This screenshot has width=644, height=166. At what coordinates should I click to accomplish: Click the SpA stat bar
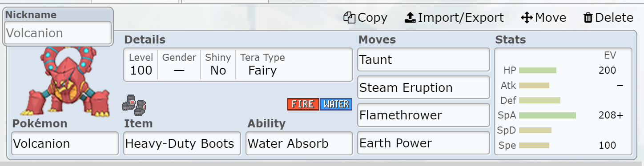pos(547,115)
